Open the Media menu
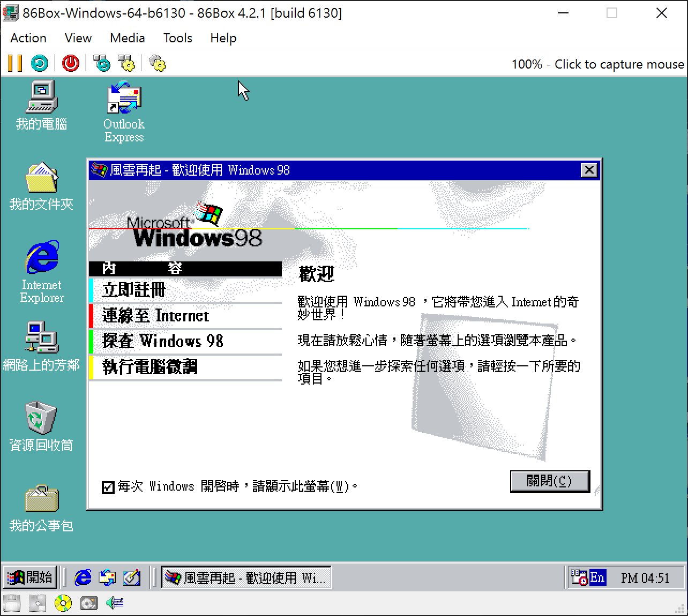The height and width of the screenshot is (616, 688). (128, 38)
